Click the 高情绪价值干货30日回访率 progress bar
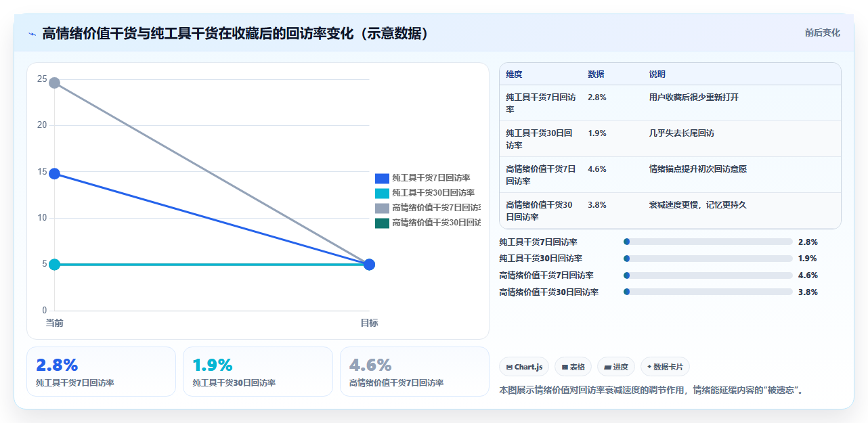This screenshot has height=423, width=868. coord(708,292)
